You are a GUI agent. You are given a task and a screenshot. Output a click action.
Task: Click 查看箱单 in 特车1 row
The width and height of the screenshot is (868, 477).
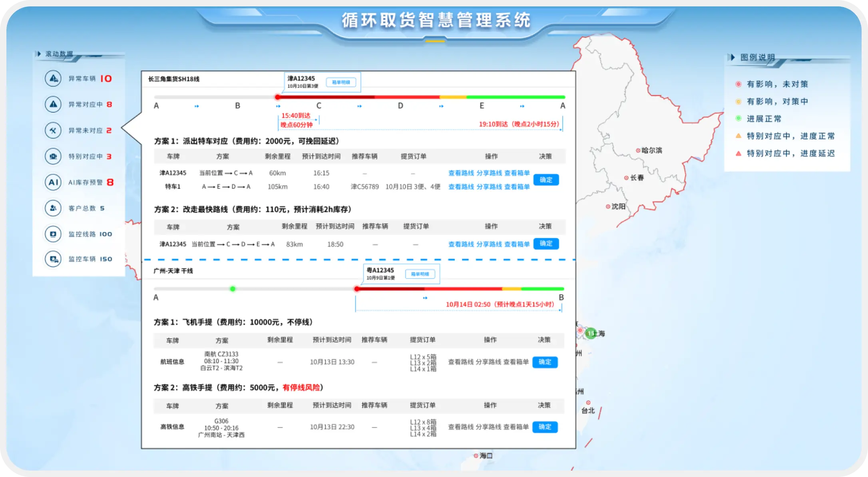point(517,187)
